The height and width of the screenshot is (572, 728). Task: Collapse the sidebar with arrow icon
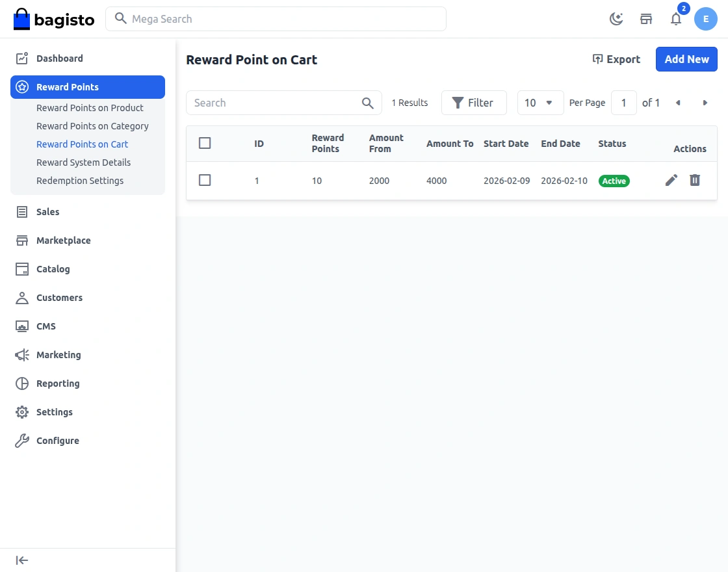point(22,560)
